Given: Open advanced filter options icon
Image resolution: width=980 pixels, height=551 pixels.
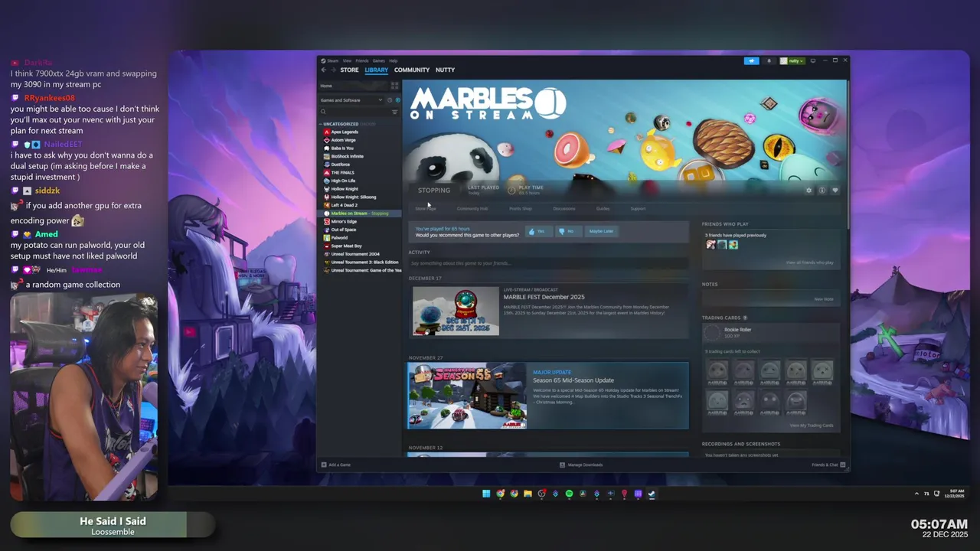Looking at the screenshot, I should click(395, 112).
